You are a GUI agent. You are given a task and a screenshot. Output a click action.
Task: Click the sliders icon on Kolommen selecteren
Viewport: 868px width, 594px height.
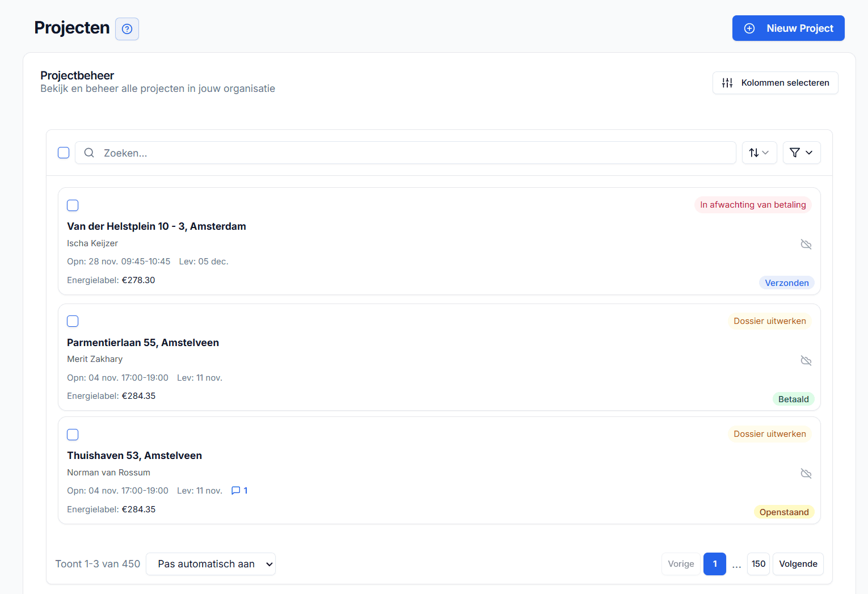click(727, 82)
